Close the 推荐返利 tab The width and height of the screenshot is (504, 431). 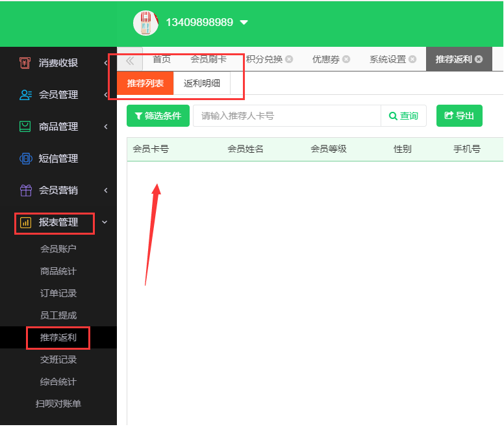coord(479,59)
